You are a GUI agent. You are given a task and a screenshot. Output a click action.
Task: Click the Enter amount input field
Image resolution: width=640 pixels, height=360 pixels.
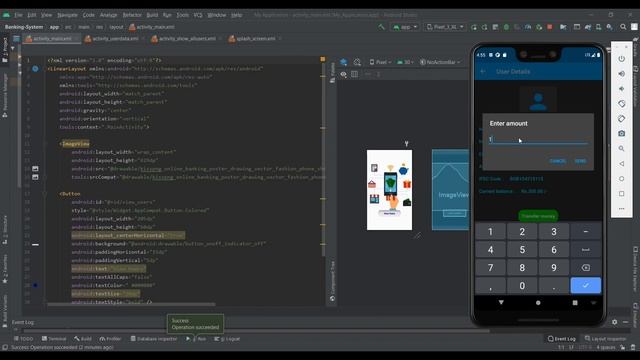coord(538,140)
